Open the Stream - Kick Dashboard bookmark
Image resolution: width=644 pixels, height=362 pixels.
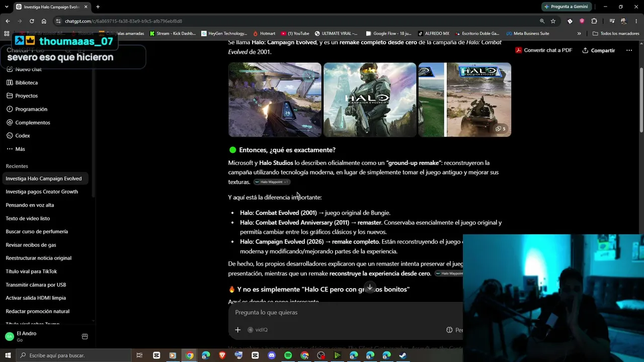click(173, 34)
